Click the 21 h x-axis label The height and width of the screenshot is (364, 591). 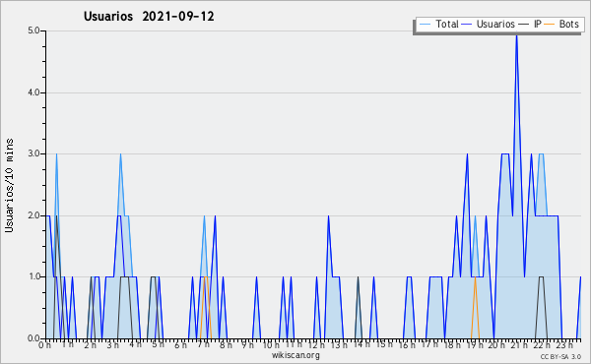(520, 344)
